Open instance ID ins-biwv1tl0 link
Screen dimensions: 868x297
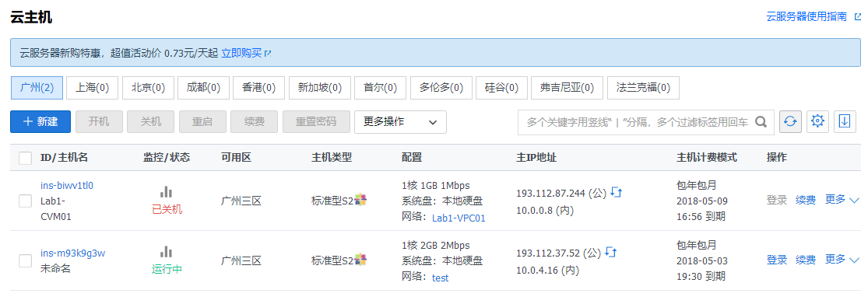coord(67,185)
